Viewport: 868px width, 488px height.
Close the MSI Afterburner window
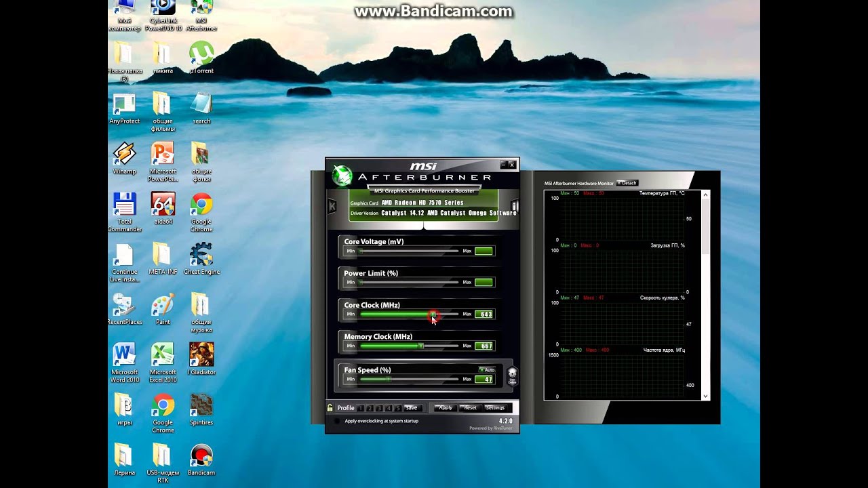point(512,164)
